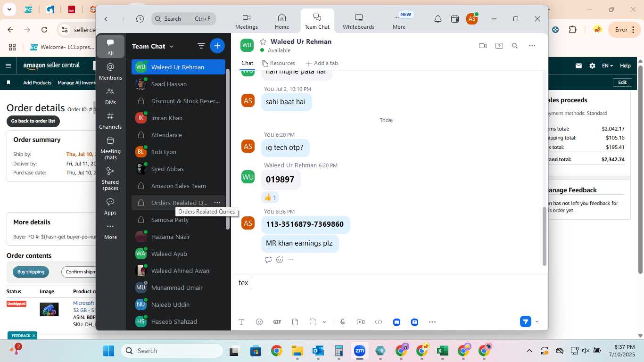Open DMs in Zoom sidebar
Viewport: 644px width, 362px height.
(110, 96)
